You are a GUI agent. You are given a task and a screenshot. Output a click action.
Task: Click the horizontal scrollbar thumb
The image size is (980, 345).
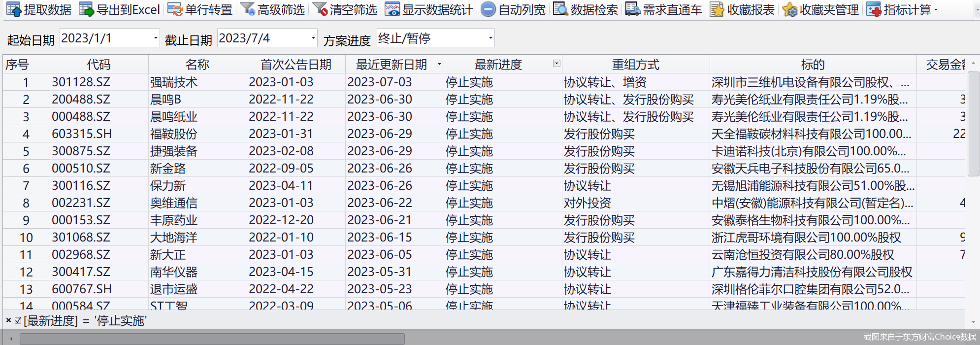pyautogui.click(x=212, y=339)
